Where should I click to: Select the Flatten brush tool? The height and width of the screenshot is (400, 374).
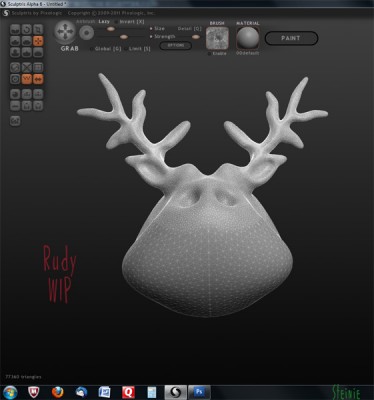27,41
